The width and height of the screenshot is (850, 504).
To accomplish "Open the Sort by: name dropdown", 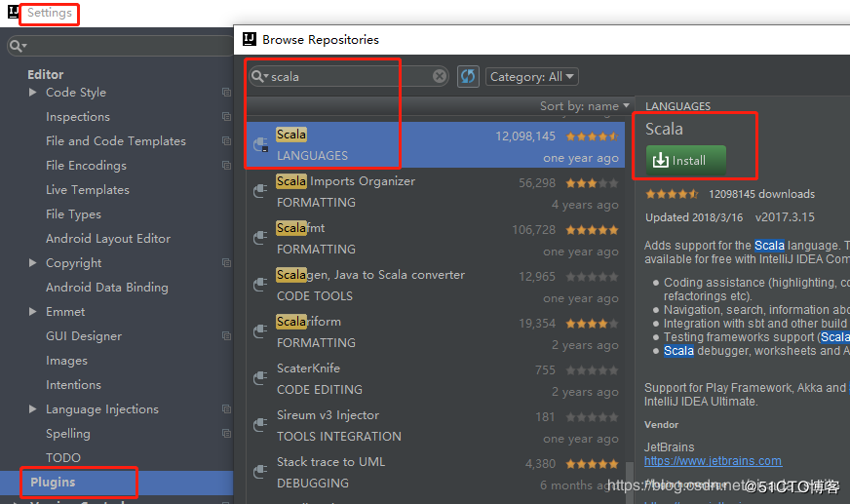I will pos(585,106).
